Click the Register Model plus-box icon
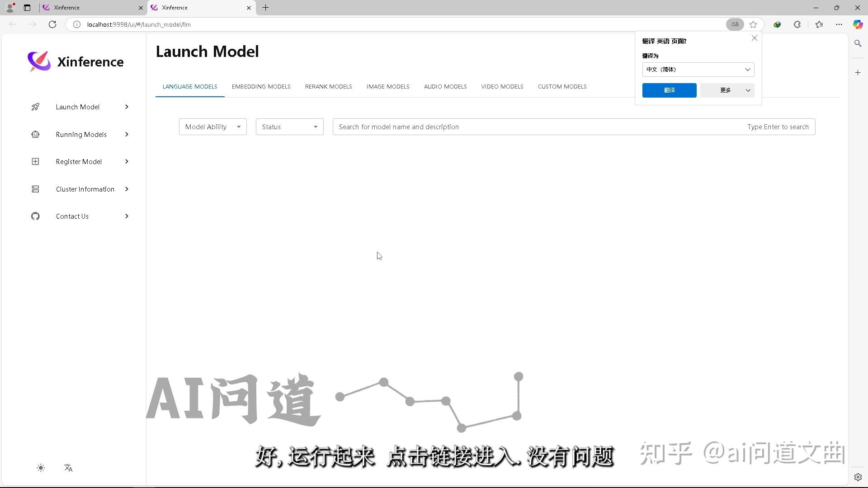Screen dimensions: 868x488 [x=35, y=162]
